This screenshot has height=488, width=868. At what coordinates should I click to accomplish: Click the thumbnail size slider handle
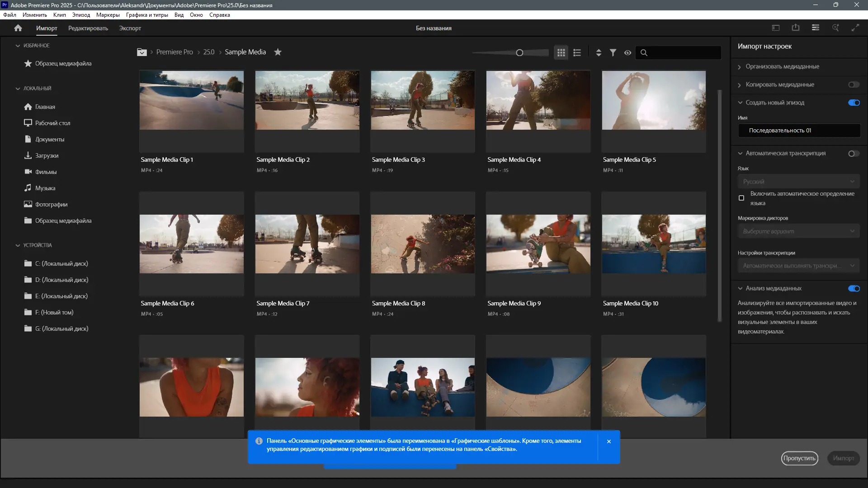(x=519, y=52)
